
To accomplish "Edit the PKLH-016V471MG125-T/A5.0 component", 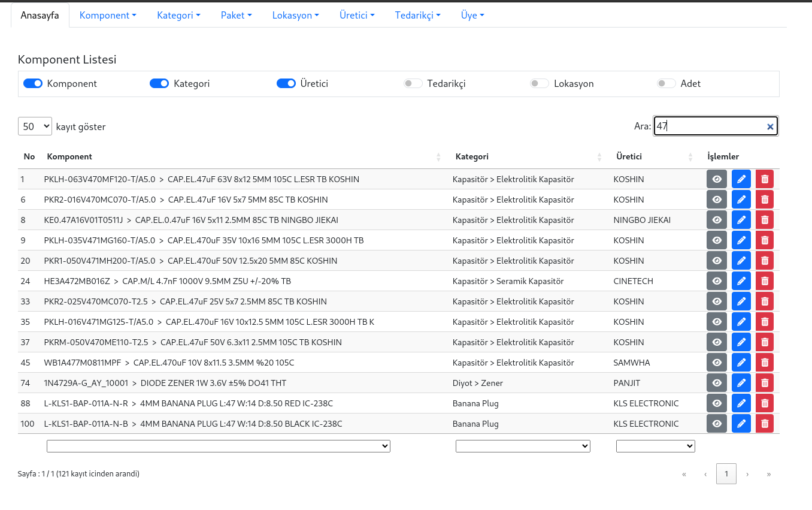I will coord(741,322).
